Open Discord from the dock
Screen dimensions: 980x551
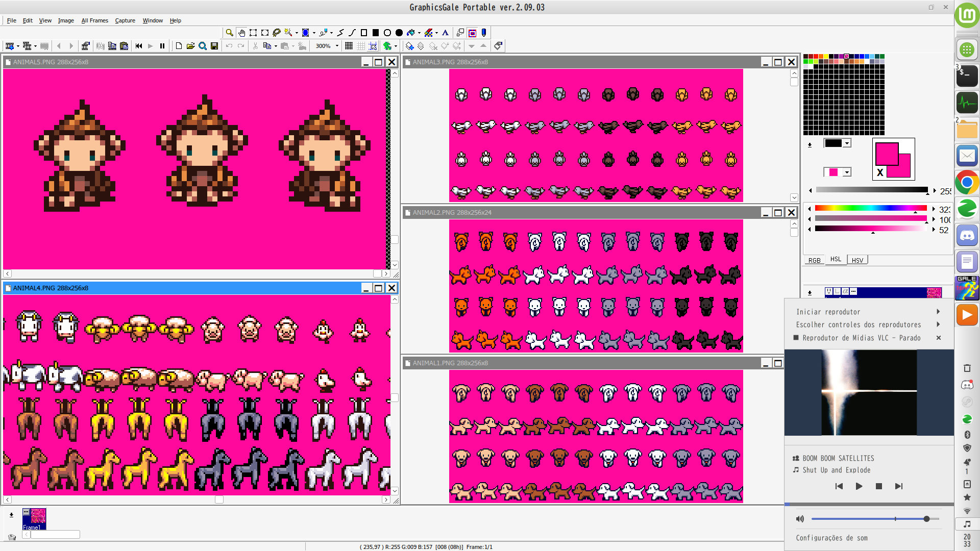[967, 236]
